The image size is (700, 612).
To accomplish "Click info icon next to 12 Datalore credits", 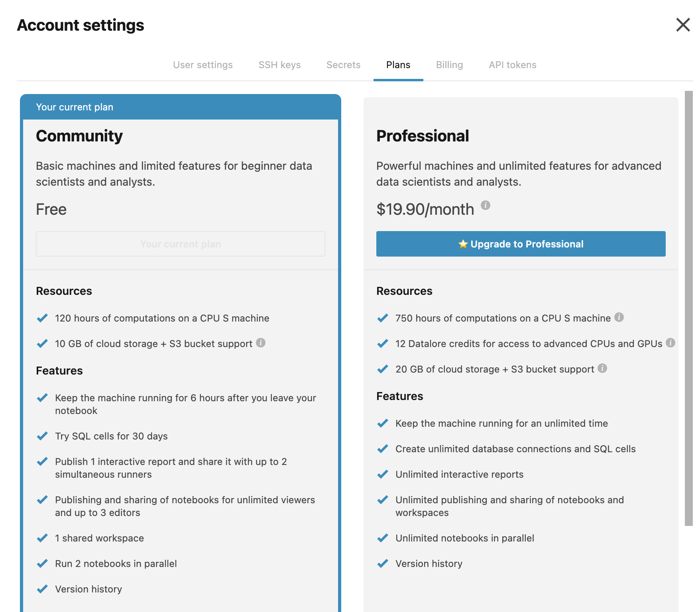I will tap(671, 343).
